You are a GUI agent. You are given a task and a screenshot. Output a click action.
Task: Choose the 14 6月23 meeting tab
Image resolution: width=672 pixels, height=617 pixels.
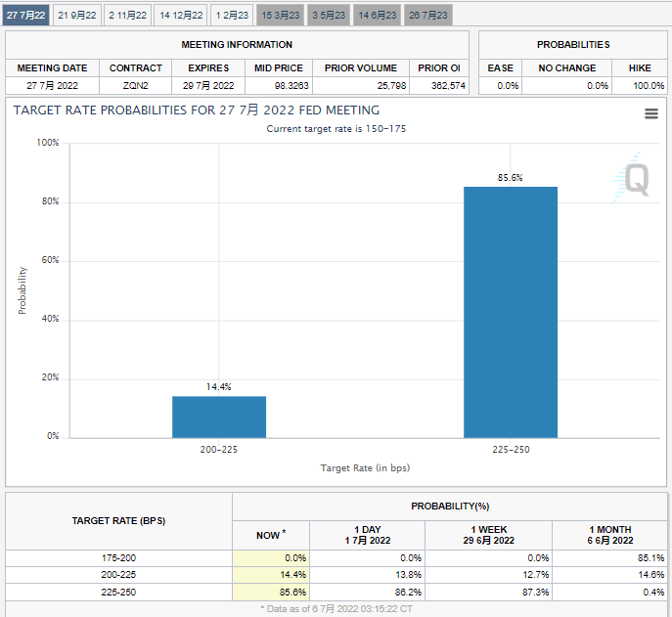click(x=378, y=16)
